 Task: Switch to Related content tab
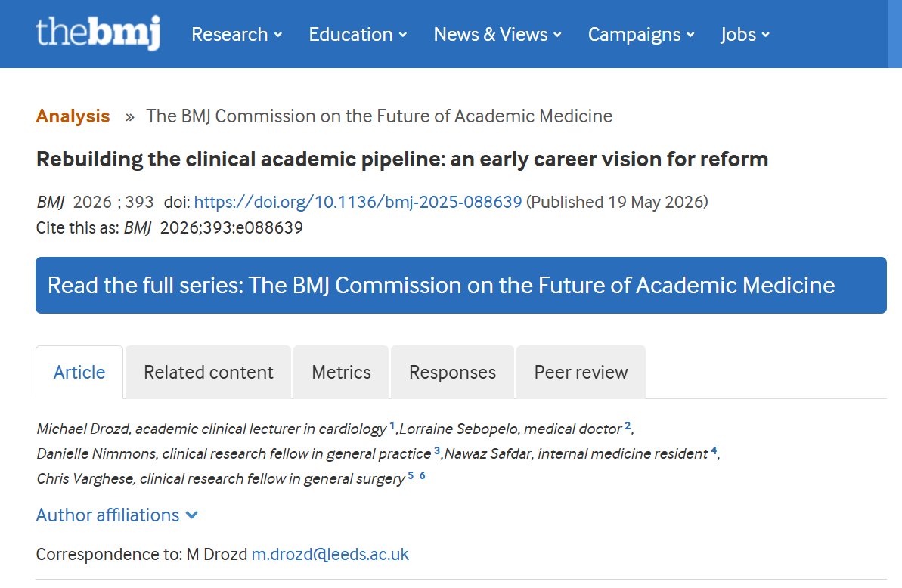pos(208,373)
